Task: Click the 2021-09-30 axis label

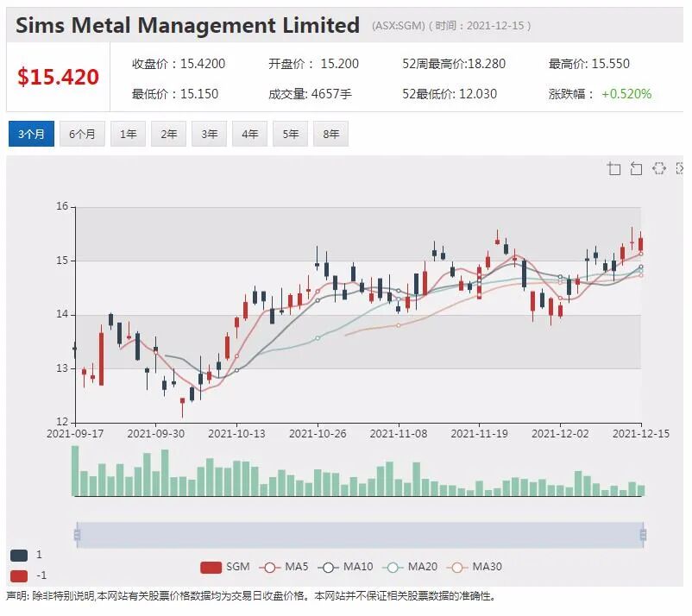Action: pyautogui.click(x=156, y=434)
